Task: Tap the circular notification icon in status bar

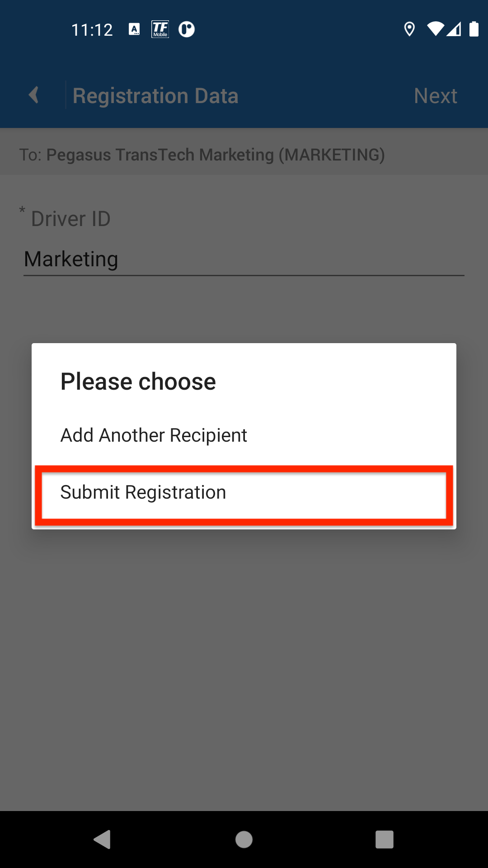Action: (186, 29)
